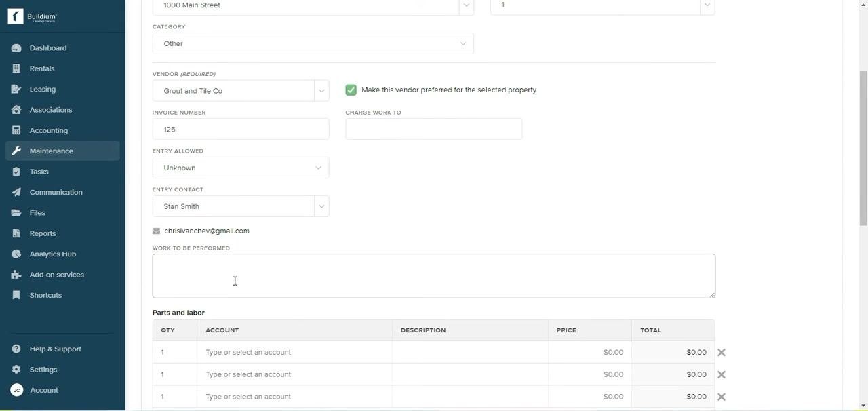Open the Category dropdown set to Other
The width and height of the screenshot is (868, 411).
point(313,43)
